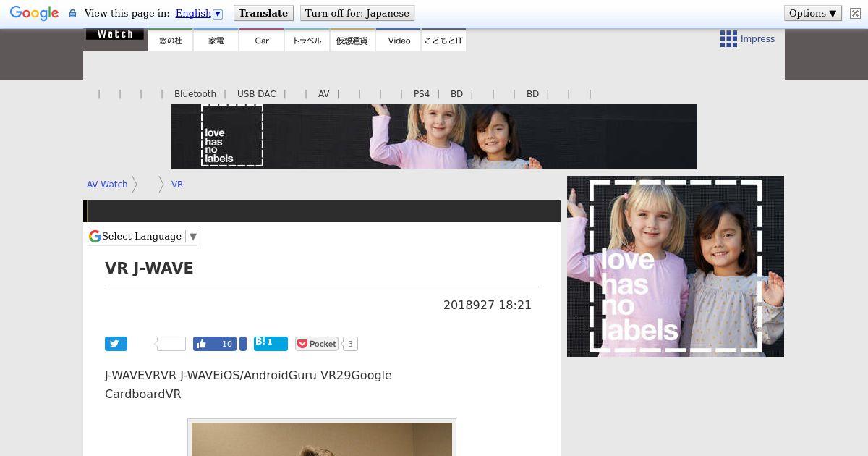
Task: Click the PS4 category link
Action: point(422,94)
